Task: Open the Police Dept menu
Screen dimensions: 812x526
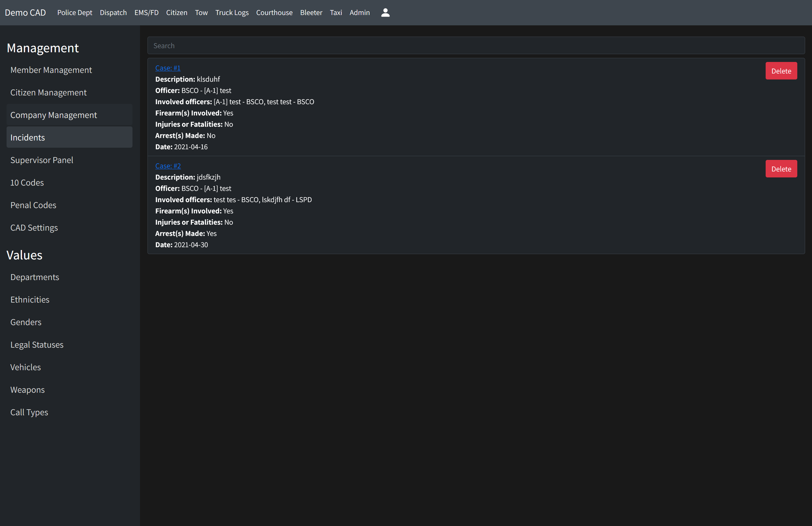Action: coord(75,13)
